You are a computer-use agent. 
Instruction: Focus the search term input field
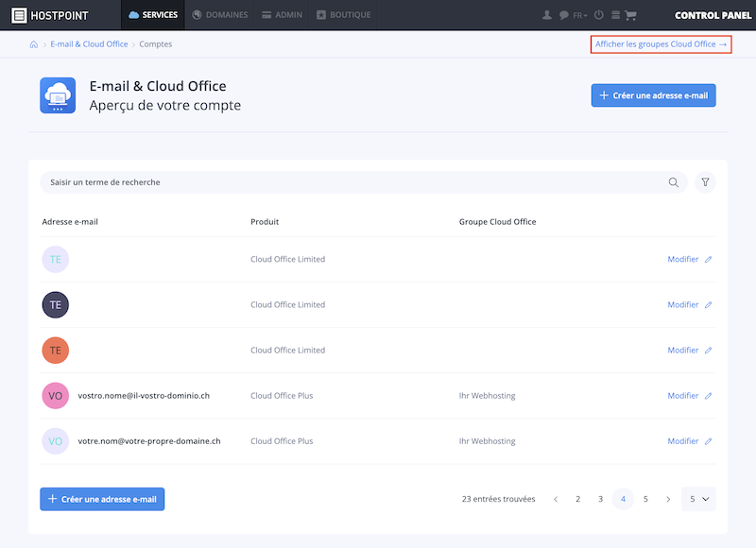point(364,182)
